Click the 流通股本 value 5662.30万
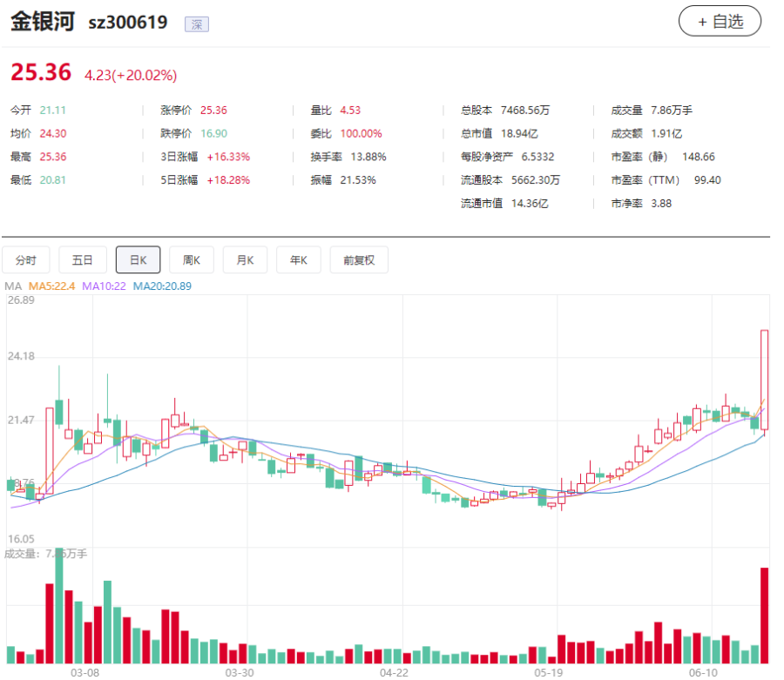This screenshot has width=784, height=680. pyautogui.click(x=536, y=180)
